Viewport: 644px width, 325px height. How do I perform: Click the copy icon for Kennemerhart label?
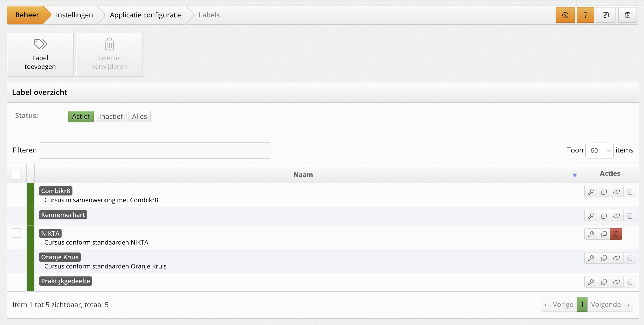[x=604, y=216]
